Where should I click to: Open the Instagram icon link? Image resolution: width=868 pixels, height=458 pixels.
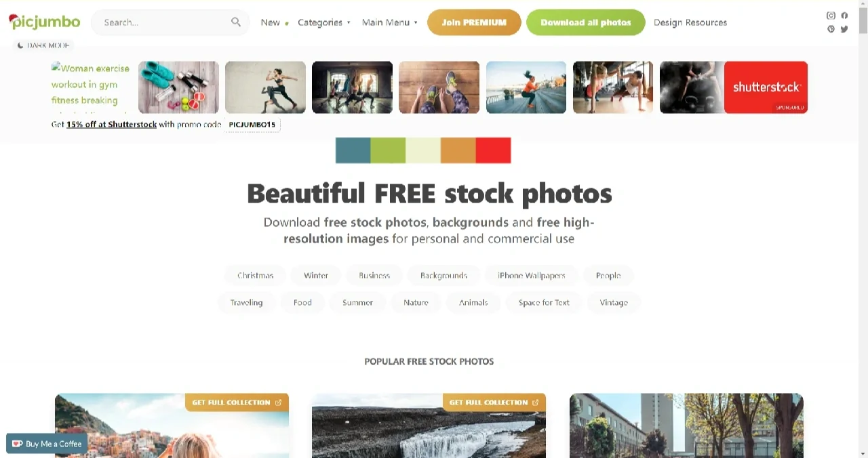[831, 16]
